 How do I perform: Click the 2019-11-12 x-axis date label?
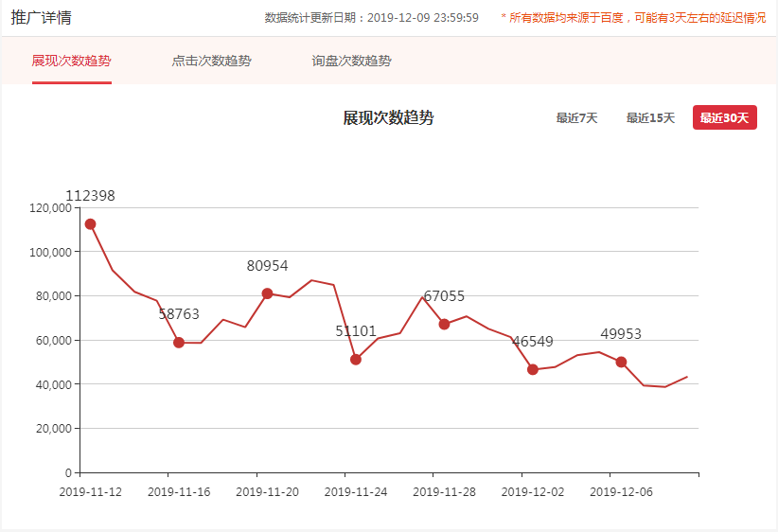click(x=90, y=491)
